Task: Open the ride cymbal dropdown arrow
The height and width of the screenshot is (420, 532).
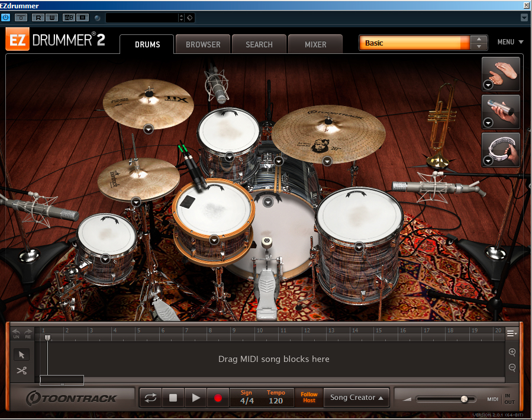Action: coord(327,161)
